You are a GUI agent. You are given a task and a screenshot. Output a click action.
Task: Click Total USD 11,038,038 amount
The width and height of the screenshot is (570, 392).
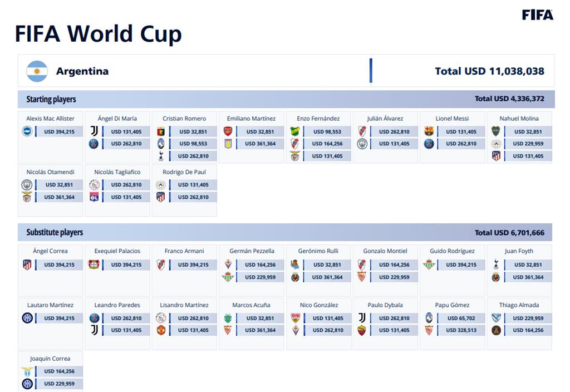[x=489, y=71]
